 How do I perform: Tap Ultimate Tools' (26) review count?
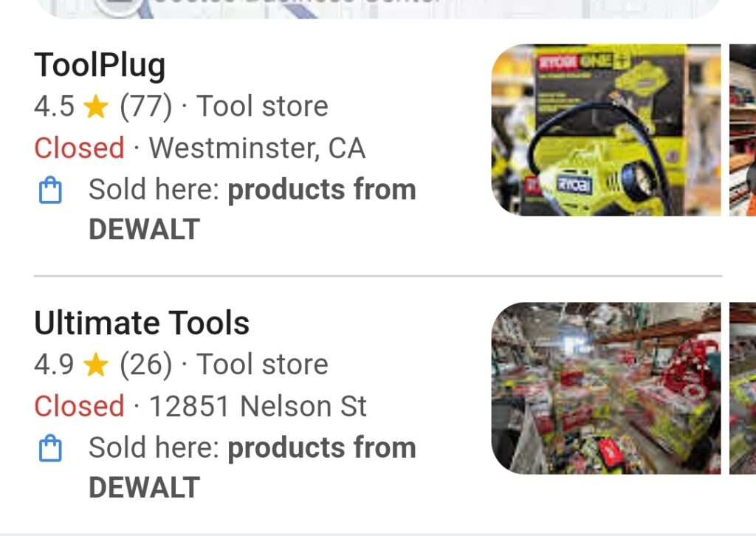[x=145, y=365]
